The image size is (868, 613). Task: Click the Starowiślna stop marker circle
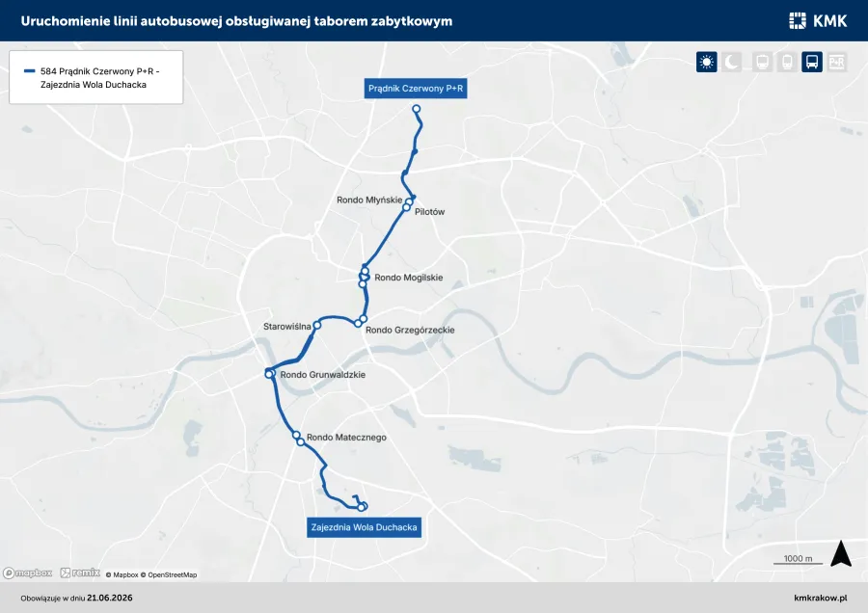[x=317, y=326]
